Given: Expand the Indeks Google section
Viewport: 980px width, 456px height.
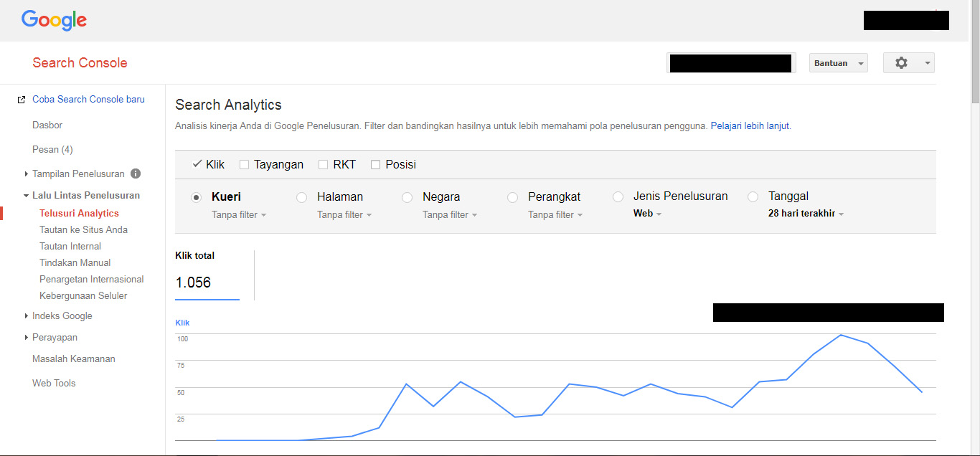Looking at the screenshot, I should click(x=27, y=315).
